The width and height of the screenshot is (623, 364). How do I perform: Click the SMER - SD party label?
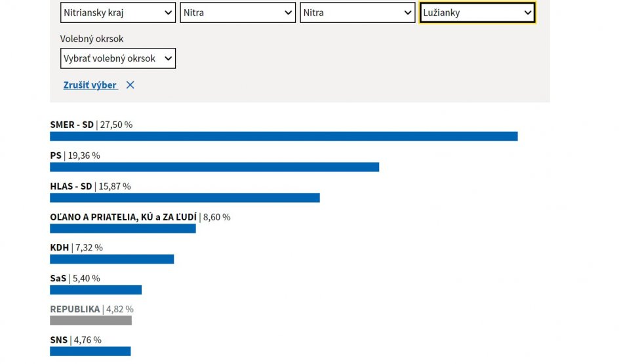71,125
